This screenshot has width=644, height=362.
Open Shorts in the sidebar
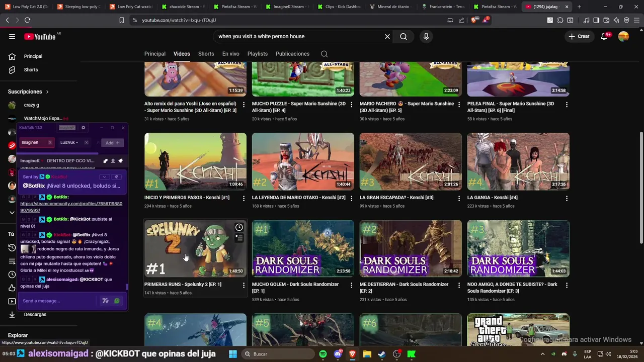pyautogui.click(x=31, y=70)
